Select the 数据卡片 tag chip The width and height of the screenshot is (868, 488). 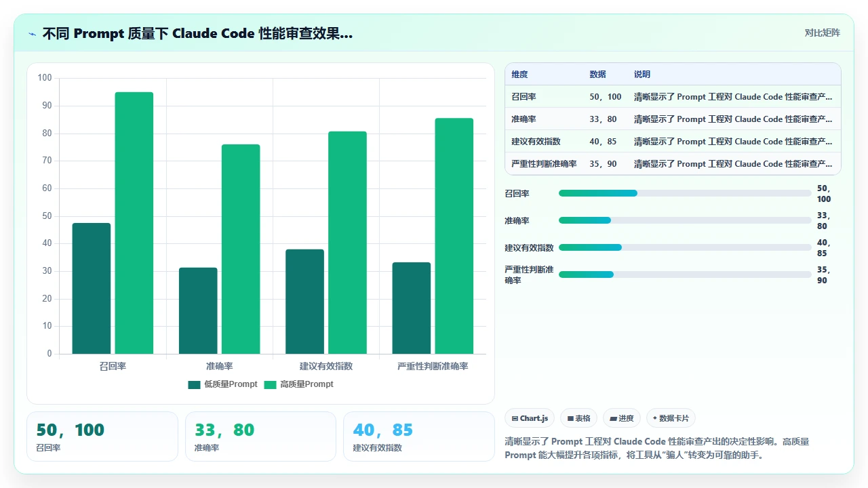point(671,418)
